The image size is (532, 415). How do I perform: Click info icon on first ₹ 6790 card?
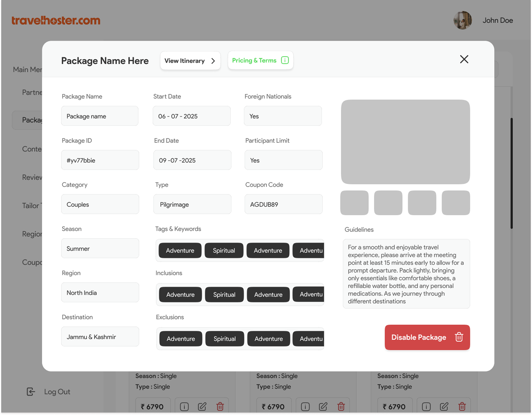pos(184,407)
